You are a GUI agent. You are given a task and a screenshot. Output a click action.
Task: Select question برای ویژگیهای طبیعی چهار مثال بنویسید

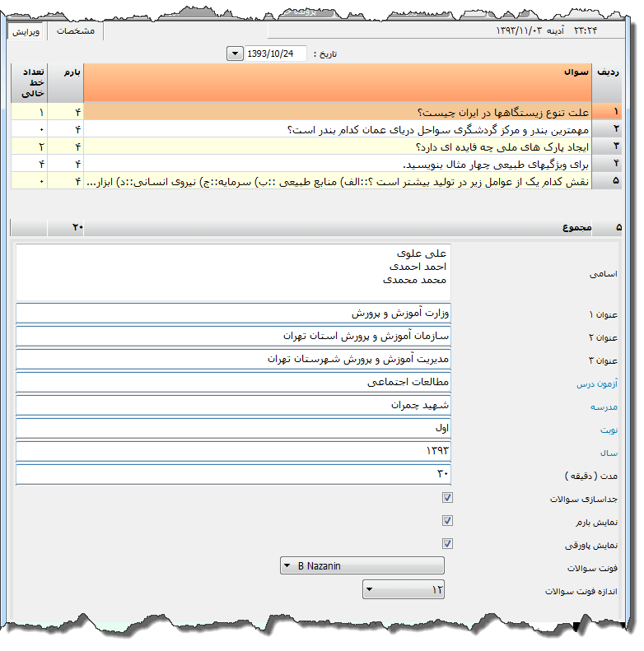(x=338, y=165)
